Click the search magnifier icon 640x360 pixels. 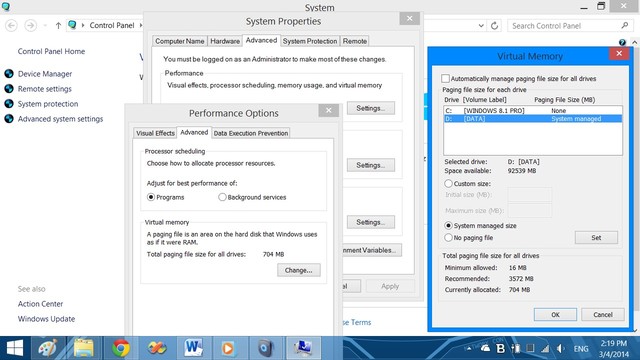(x=624, y=25)
